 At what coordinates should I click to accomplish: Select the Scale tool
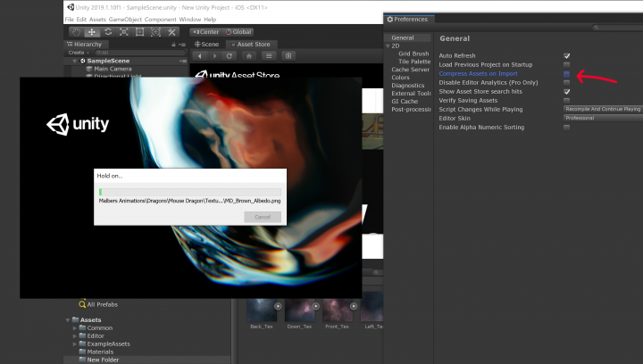click(x=124, y=32)
